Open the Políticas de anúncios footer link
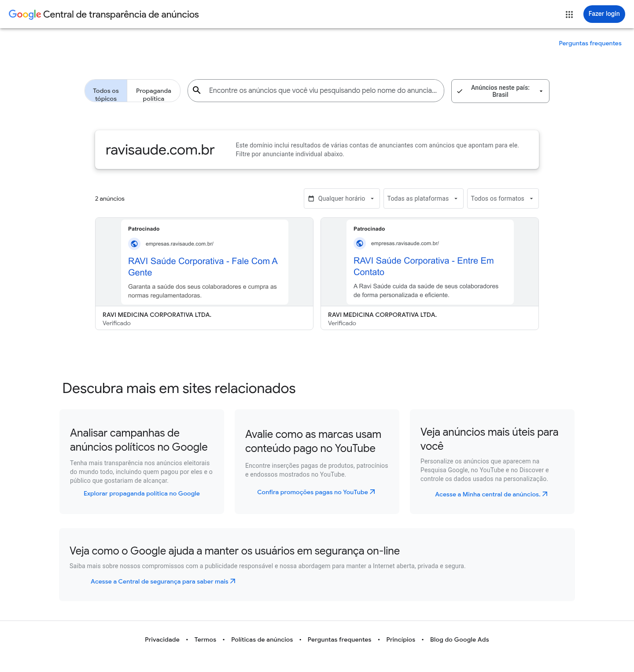The image size is (634, 672). [x=262, y=639]
